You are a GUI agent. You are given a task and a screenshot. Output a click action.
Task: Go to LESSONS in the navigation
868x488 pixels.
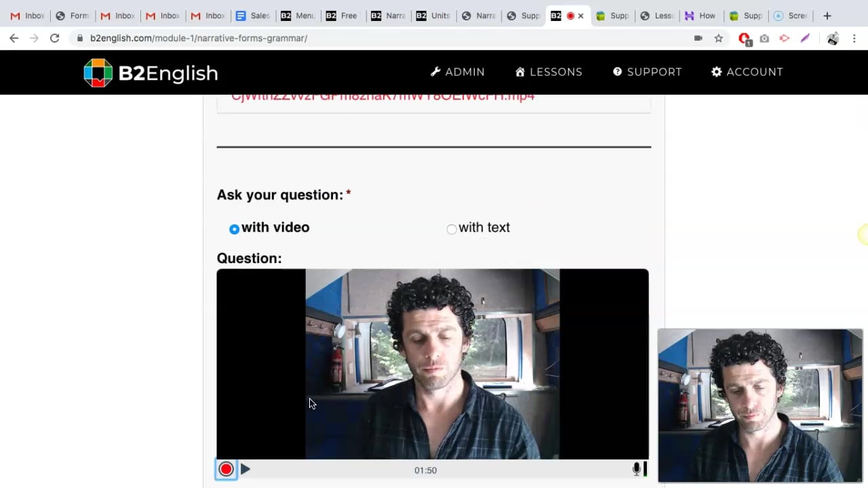[x=549, y=72]
